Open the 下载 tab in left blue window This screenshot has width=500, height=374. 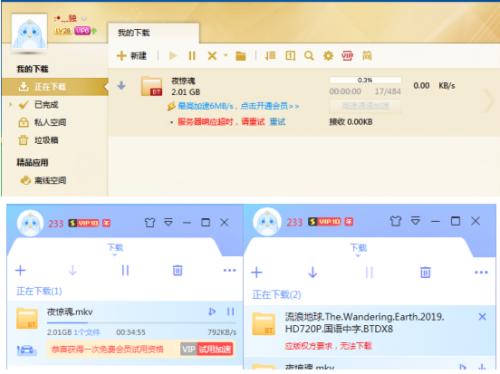115,248
